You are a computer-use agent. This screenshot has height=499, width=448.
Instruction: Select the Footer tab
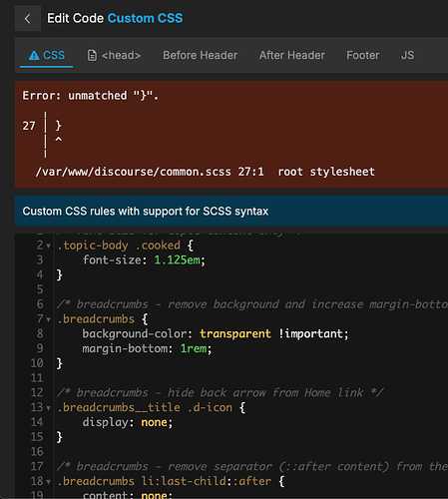tap(363, 55)
